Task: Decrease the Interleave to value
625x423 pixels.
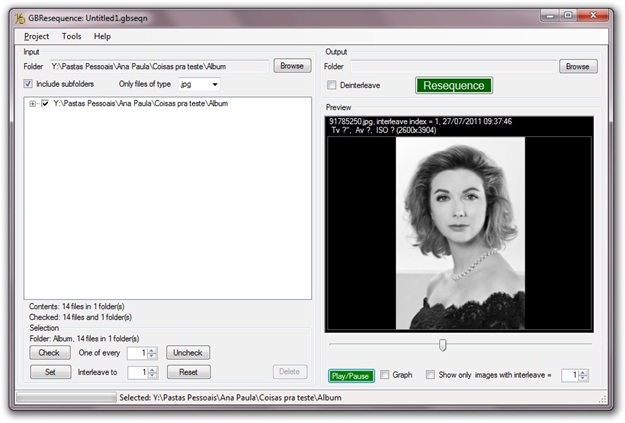Action: click(x=153, y=375)
